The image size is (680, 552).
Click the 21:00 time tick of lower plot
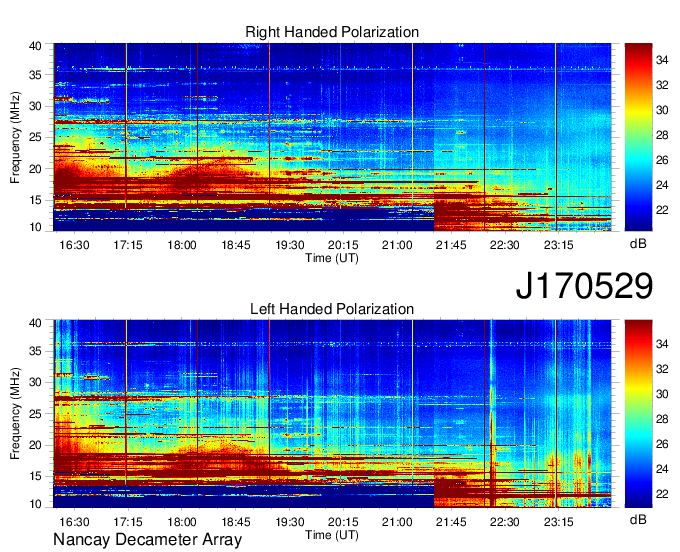397,522
